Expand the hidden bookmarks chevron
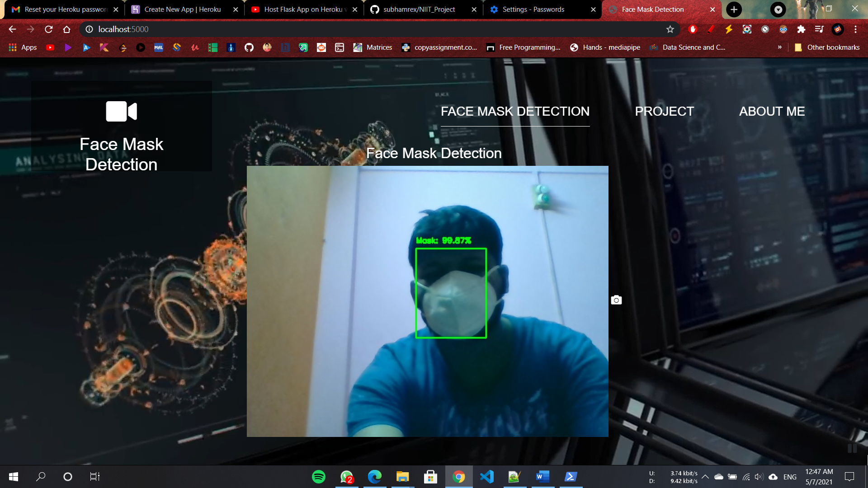This screenshot has height=488, width=868. [x=779, y=47]
